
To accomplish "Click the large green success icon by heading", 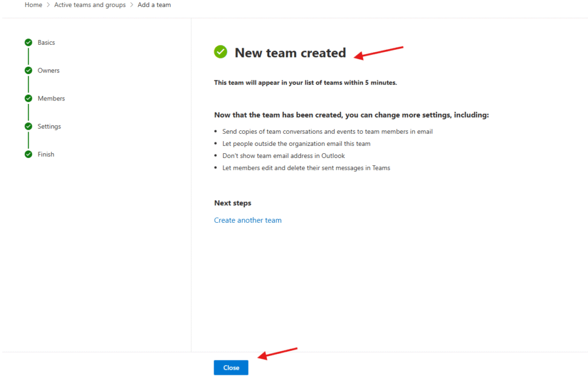I will [x=220, y=52].
